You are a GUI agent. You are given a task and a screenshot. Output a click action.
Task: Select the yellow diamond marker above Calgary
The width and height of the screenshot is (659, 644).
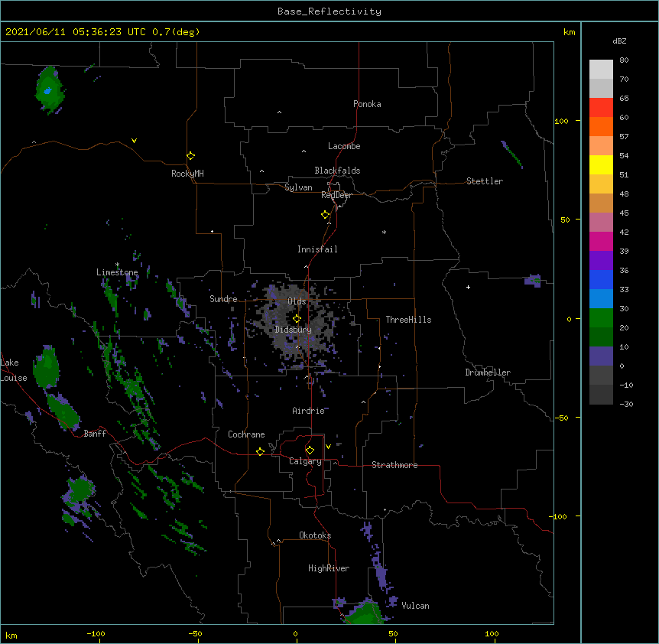click(310, 450)
